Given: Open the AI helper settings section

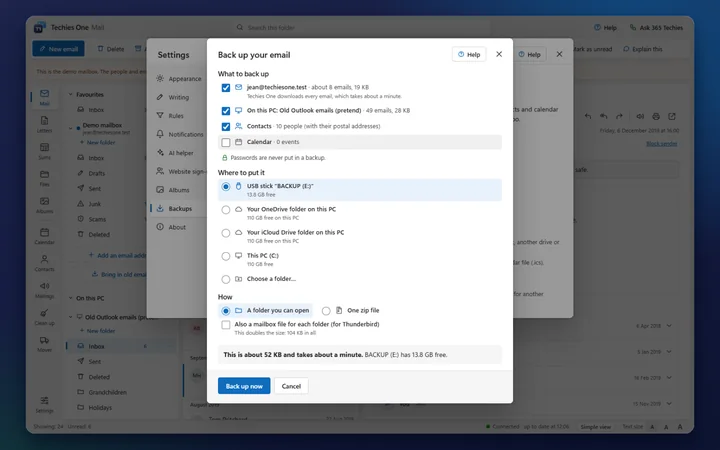Looking at the screenshot, I should tap(180, 153).
